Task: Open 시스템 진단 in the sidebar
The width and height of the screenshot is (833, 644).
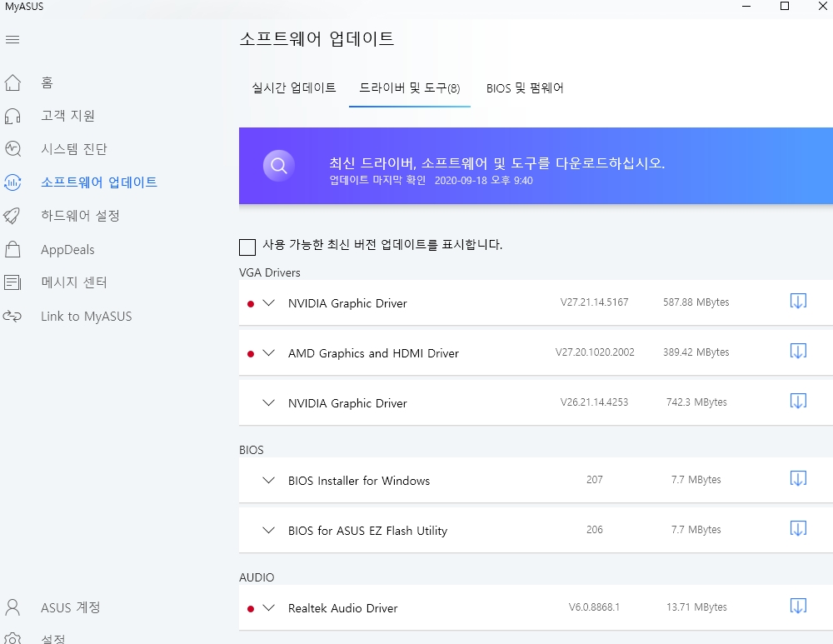Action: [x=74, y=149]
